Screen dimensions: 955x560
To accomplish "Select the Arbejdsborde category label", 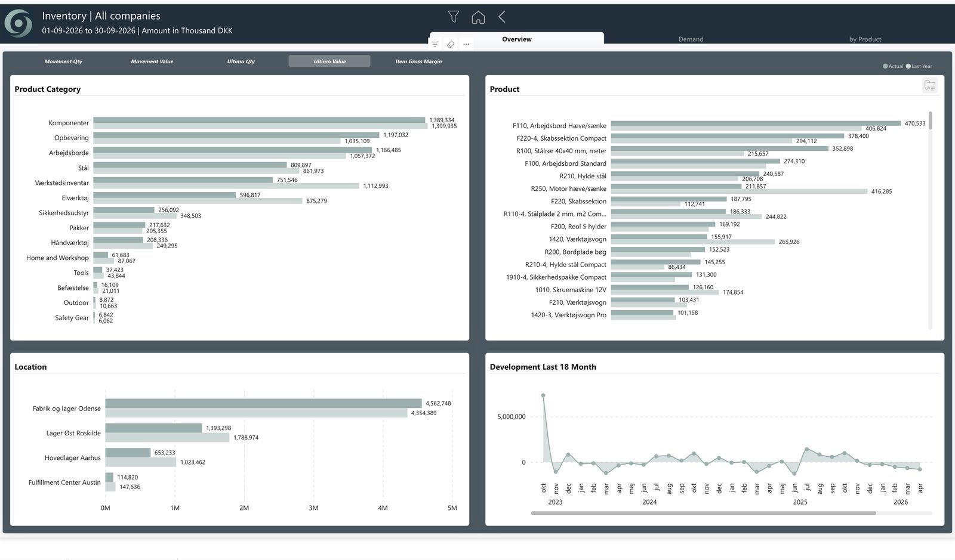I will pyautogui.click(x=69, y=153).
